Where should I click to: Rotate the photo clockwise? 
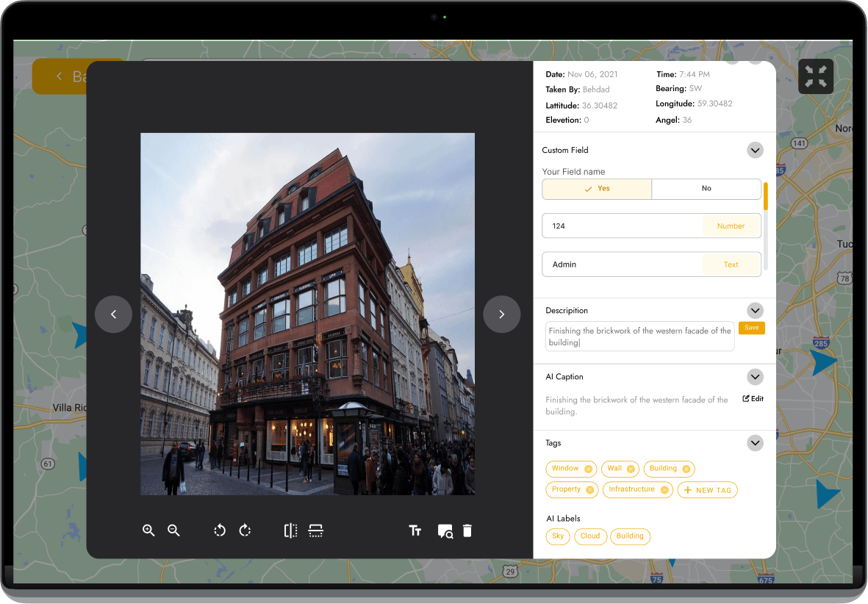click(245, 531)
